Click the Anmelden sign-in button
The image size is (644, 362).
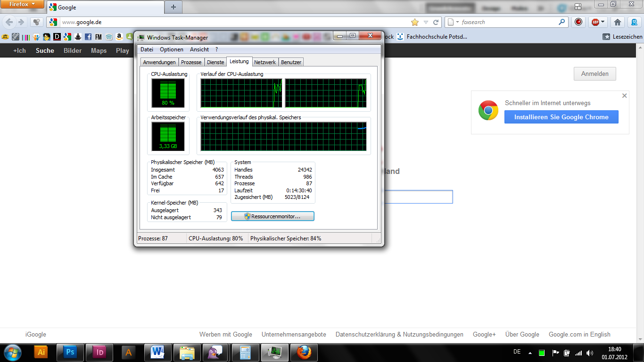pos(595,74)
